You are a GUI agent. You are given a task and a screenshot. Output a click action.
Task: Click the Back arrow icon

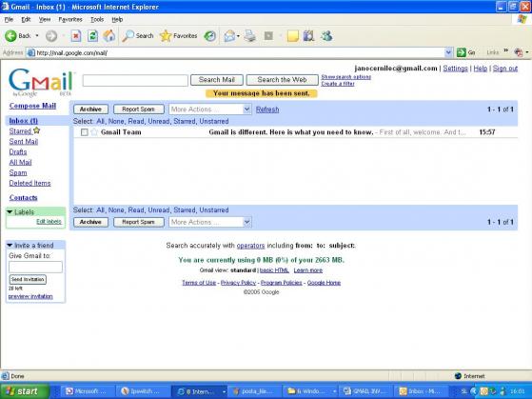10,35
